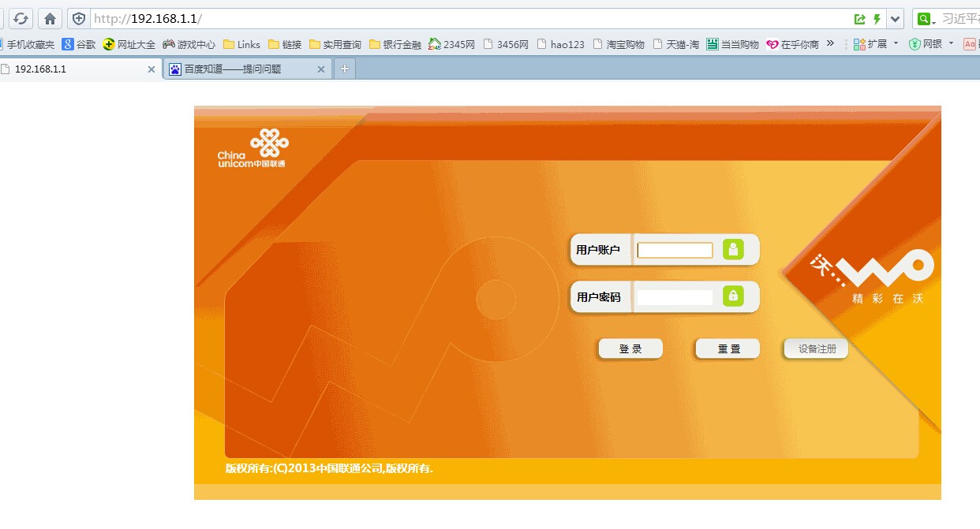Screen dimensions: 980x529
Task: Click the 设备注册 device registration button
Action: [816, 348]
